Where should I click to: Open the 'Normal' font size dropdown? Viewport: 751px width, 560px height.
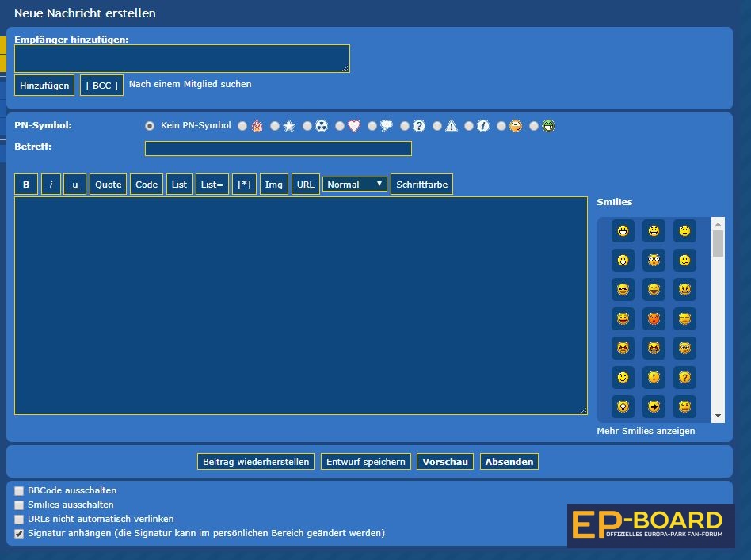355,185
